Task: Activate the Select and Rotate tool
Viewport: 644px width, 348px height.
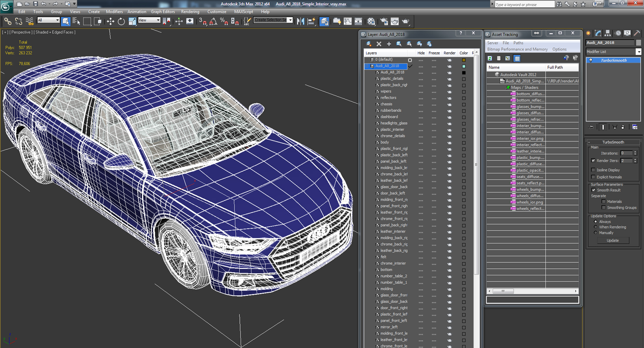Action: point(121,21)
